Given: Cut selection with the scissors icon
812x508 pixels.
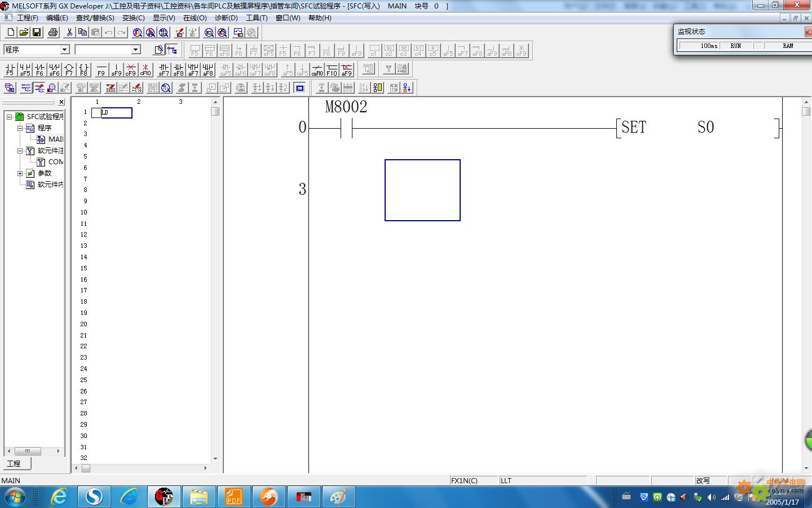Looking at the screenshot, I should click(x=69, y=33).
